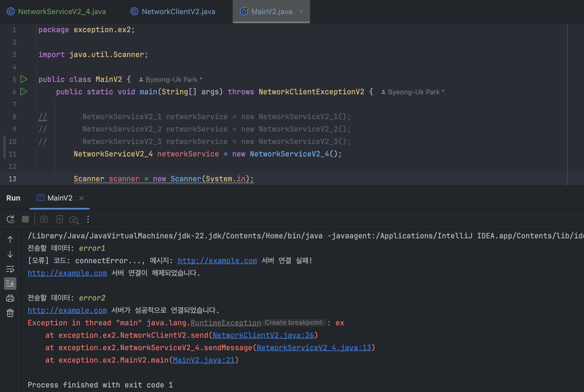Viewport: 584px width, 392px height.
Task: Toggle scroll to end of console
Action: pyautogui.click(x=10, y=284)
